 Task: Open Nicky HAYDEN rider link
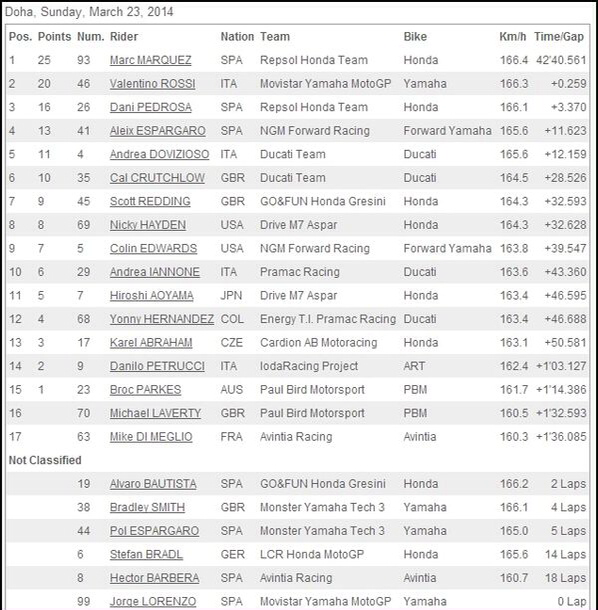click(x=148, y=225)
